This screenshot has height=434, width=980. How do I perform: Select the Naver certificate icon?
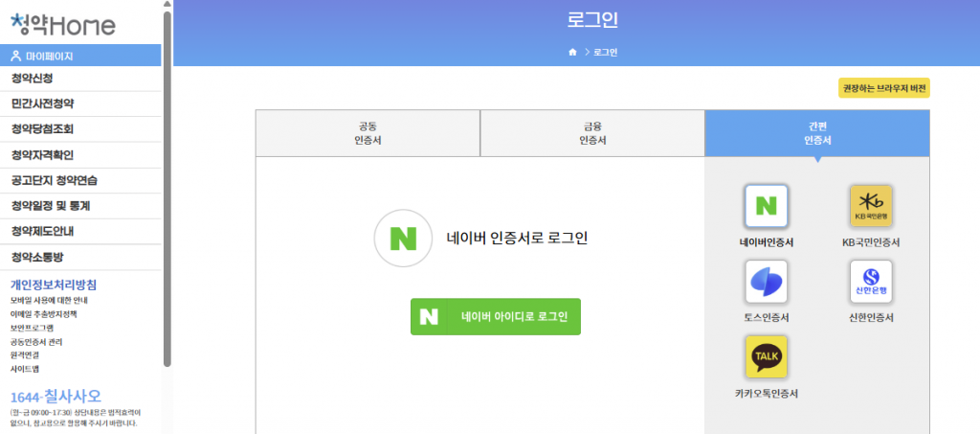click(x=766, y=206)
